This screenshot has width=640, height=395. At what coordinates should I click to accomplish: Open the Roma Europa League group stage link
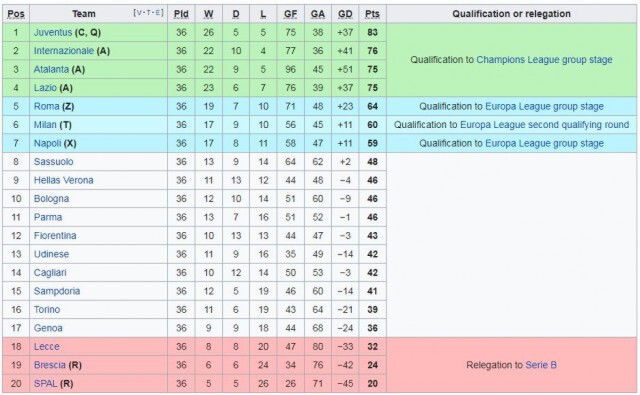coord(544,106)
